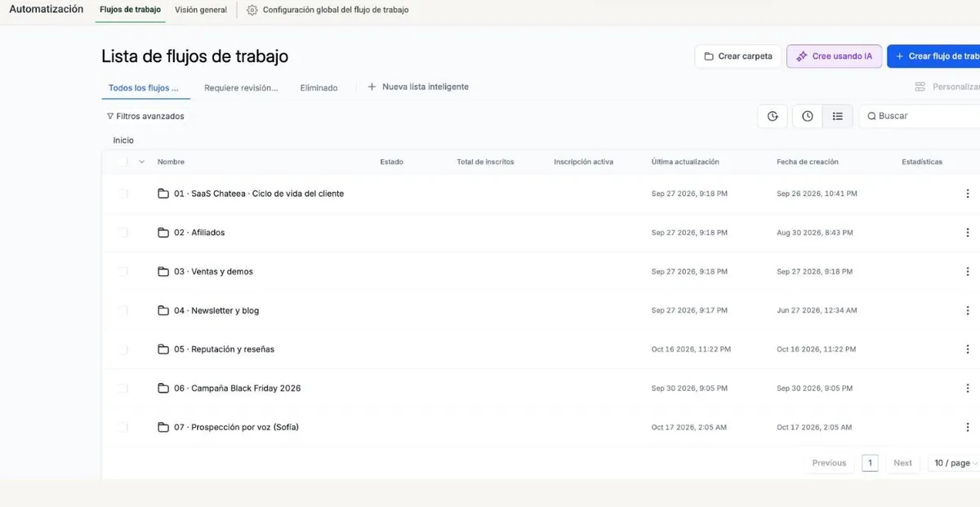Screen dimensions: 980x507
Task: Switch to the 'Flujos de trabajo' tab
Action: pos(130,10)
